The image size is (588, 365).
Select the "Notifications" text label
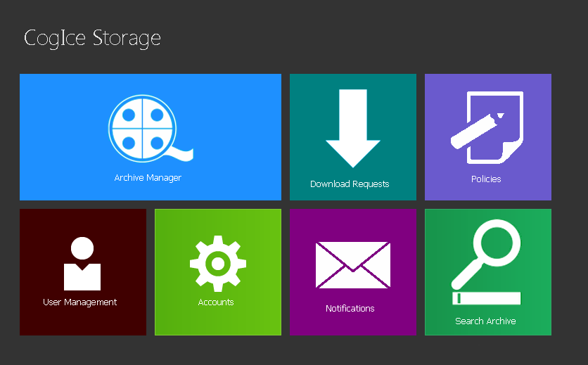350,309
